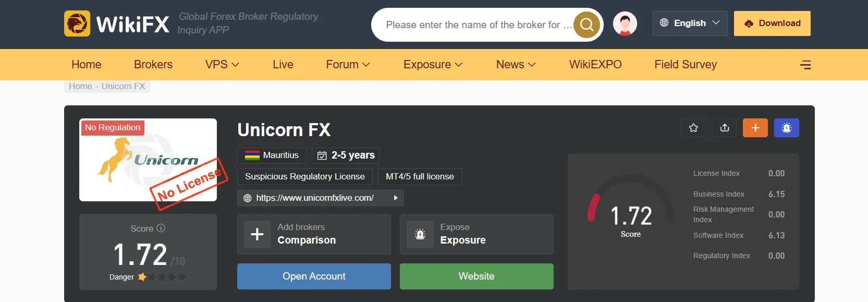Click the Expose Exposure button
The height and width of the screenshot is (302, 868).
pos(476,234)
